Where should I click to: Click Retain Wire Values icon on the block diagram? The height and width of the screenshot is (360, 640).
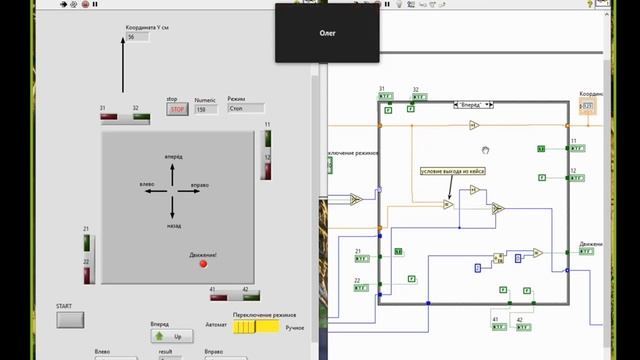(x=411, y=4)
